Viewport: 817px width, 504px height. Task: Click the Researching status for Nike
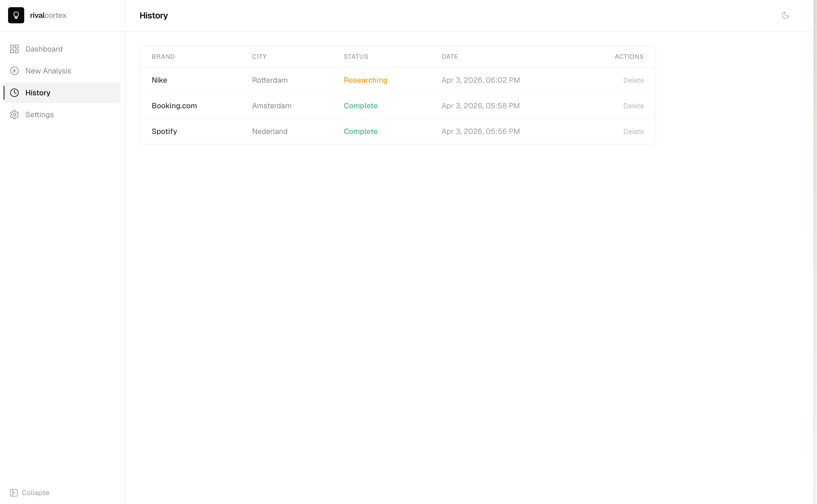tap(365, 80)
